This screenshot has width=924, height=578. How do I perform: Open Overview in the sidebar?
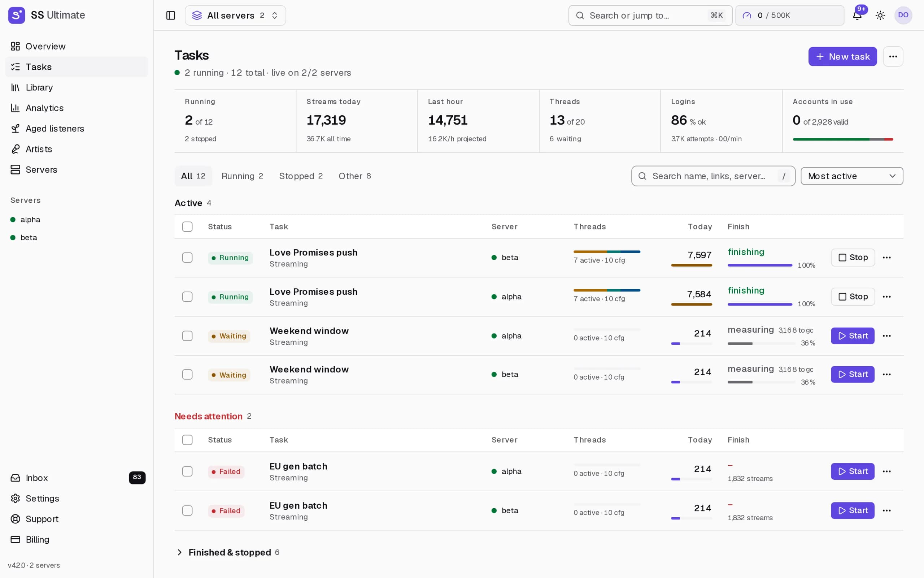(x=77, y=46)
